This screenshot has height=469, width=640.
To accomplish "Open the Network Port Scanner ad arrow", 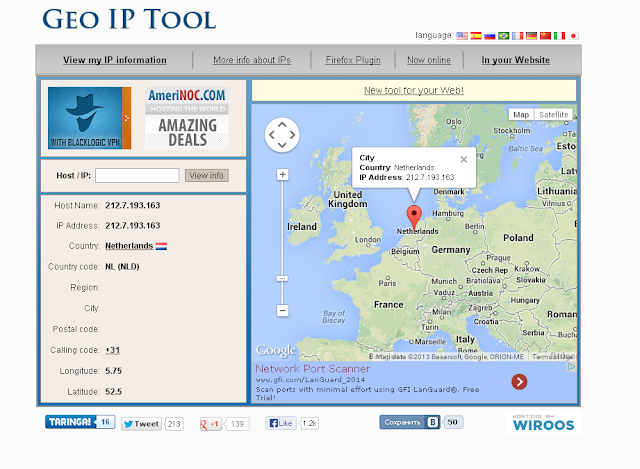I will [519, 382].
